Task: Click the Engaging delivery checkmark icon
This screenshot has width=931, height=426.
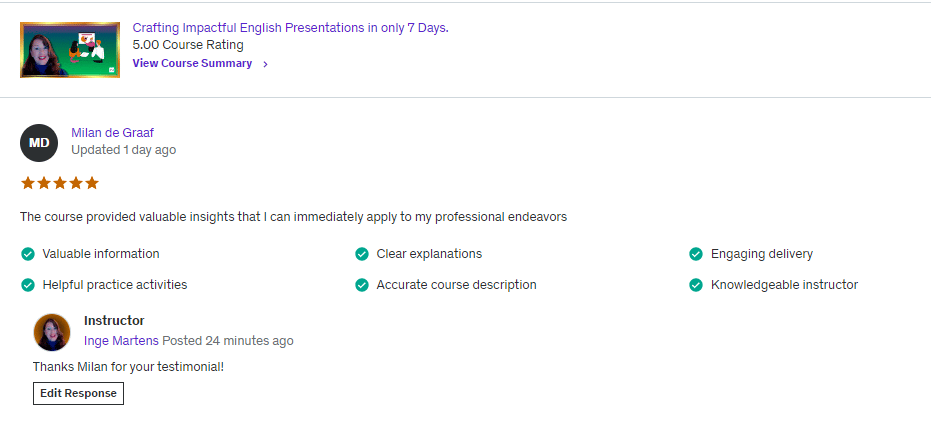Action: pos(697,254)
